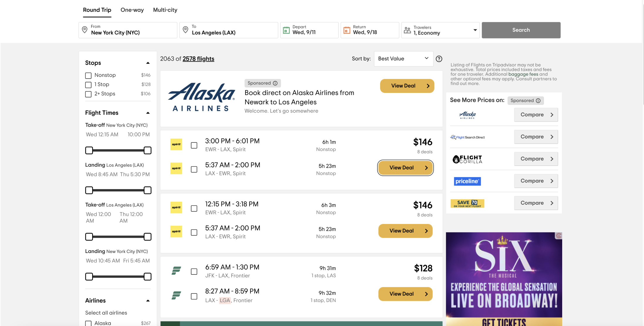Open the Travelers and class dropdown
The height and width of the screenshot is (326, 644).
click(x=440, y=30)
